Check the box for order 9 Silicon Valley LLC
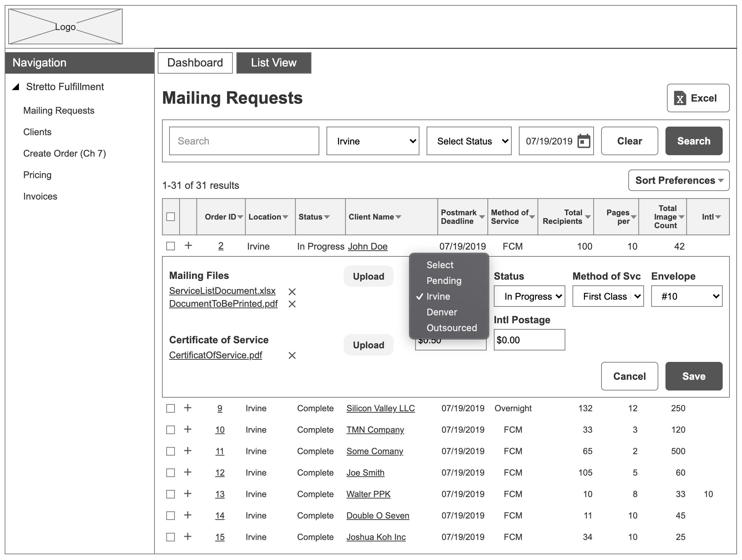The width and height of the screenshot is (742, 560). (x=171, y=408)
